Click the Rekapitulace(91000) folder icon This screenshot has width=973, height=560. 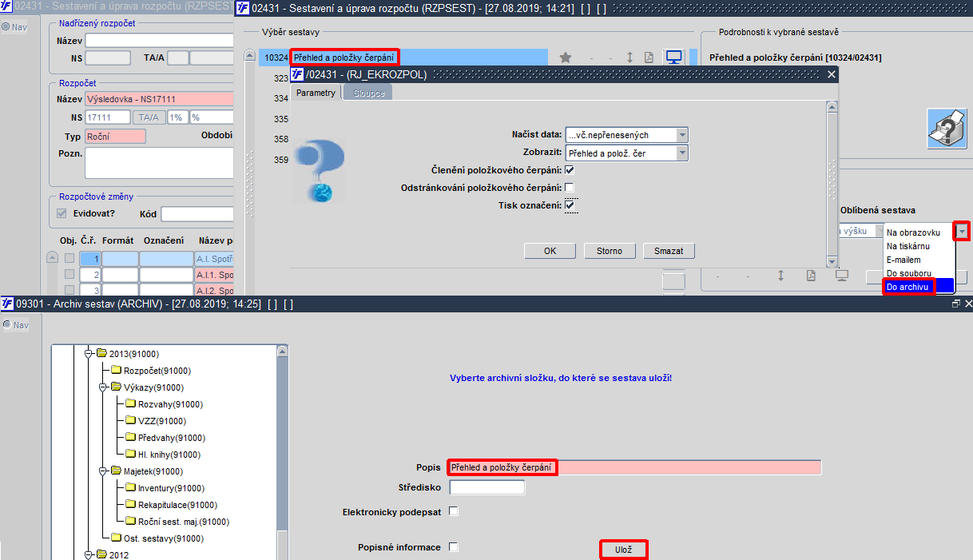[131, 504]
